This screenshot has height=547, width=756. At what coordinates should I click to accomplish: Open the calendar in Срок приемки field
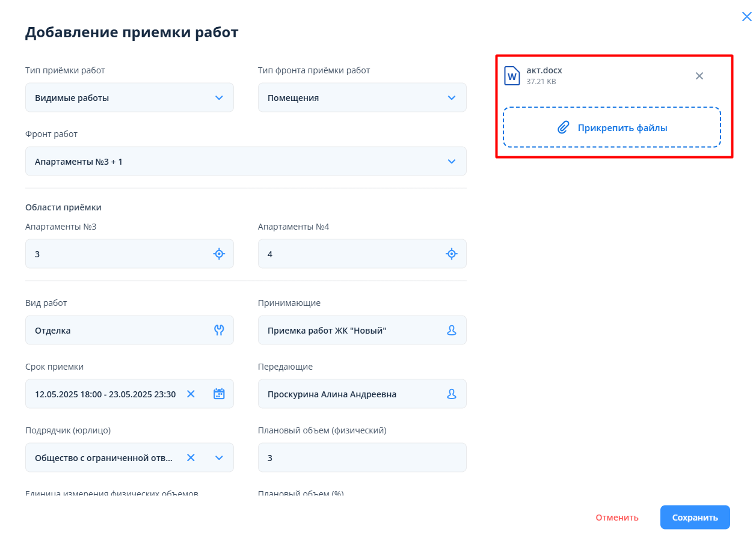[x=219, y=394]
